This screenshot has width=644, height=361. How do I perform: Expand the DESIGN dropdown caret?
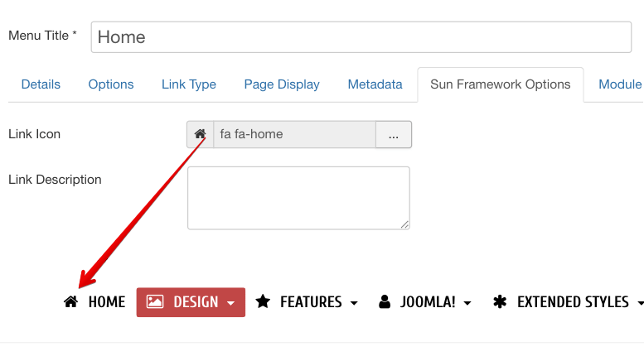click(x=230, y=303)
